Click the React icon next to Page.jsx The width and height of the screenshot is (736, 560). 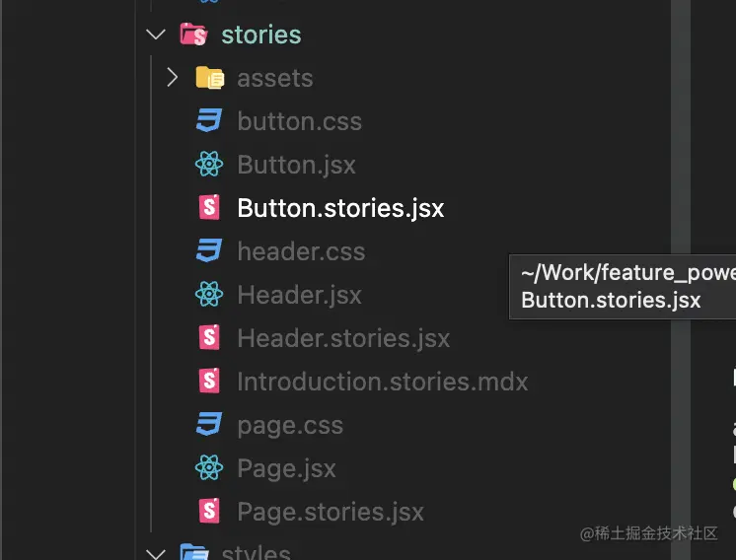coord(208,467)
